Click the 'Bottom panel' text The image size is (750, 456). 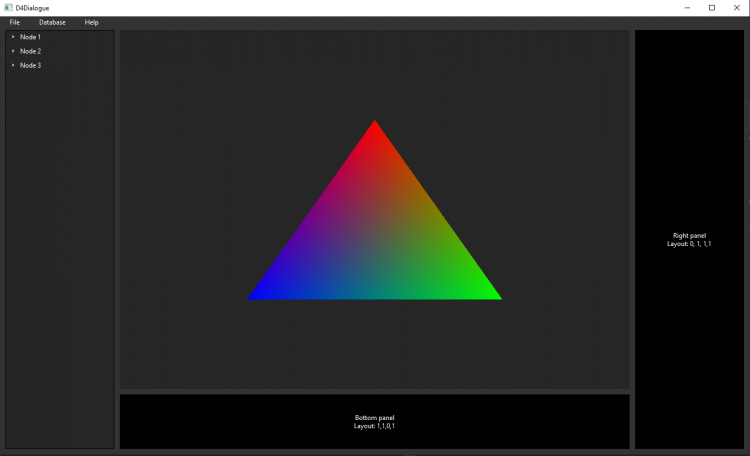pos(375,418)
